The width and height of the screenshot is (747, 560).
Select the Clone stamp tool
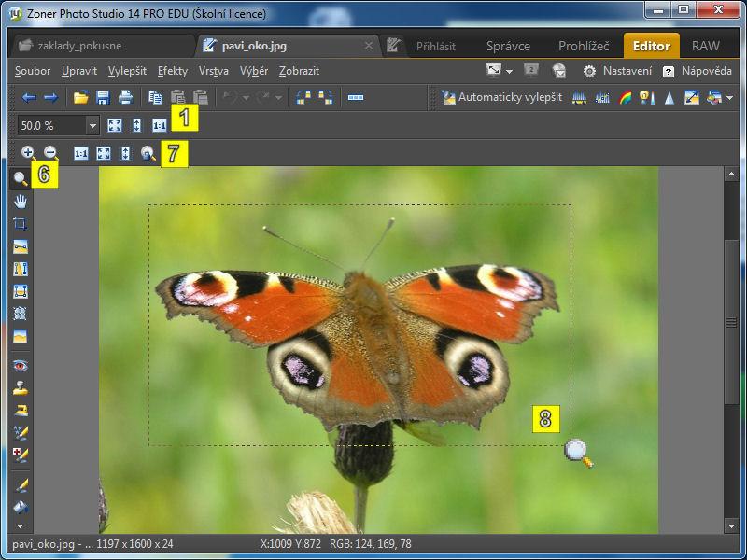pyautogui.click(x=20, y=388)
